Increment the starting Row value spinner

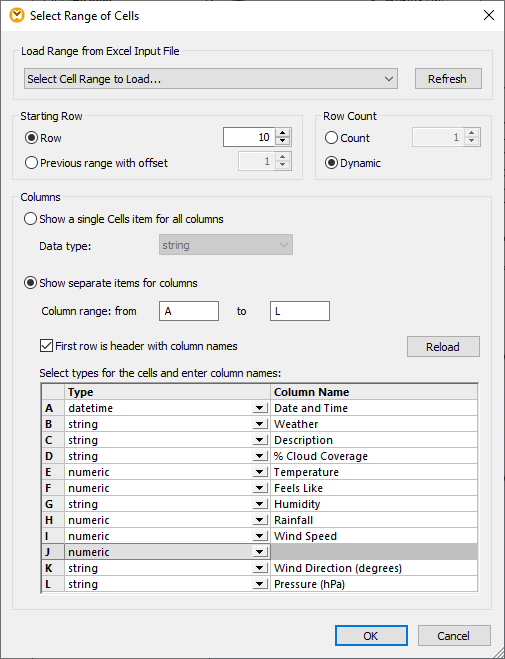point(283,133)
